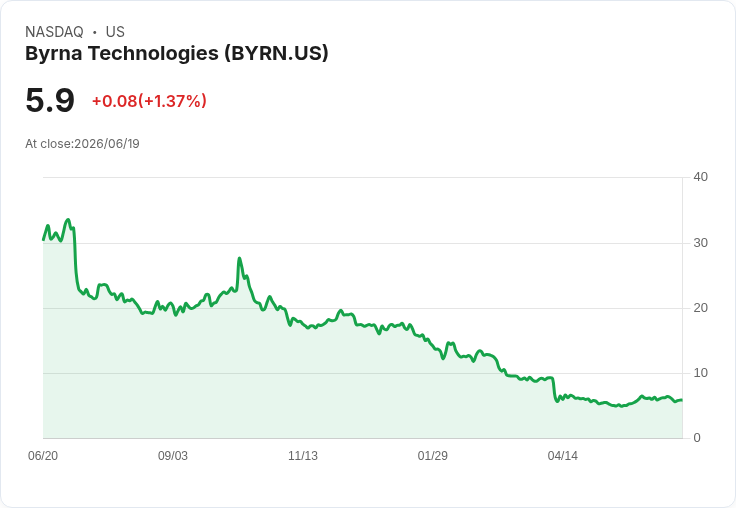Click the At close:2026/06/19 date text
Viewport: 736px width, 508px height.
point(82,144)
